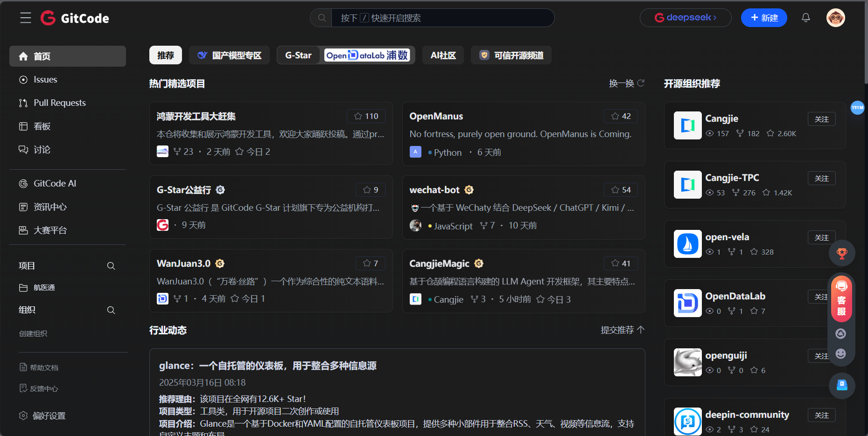The width and height of the screenshot is (868, 436).
Task: Click the 191M blue badge
Action: coord(857,108)
